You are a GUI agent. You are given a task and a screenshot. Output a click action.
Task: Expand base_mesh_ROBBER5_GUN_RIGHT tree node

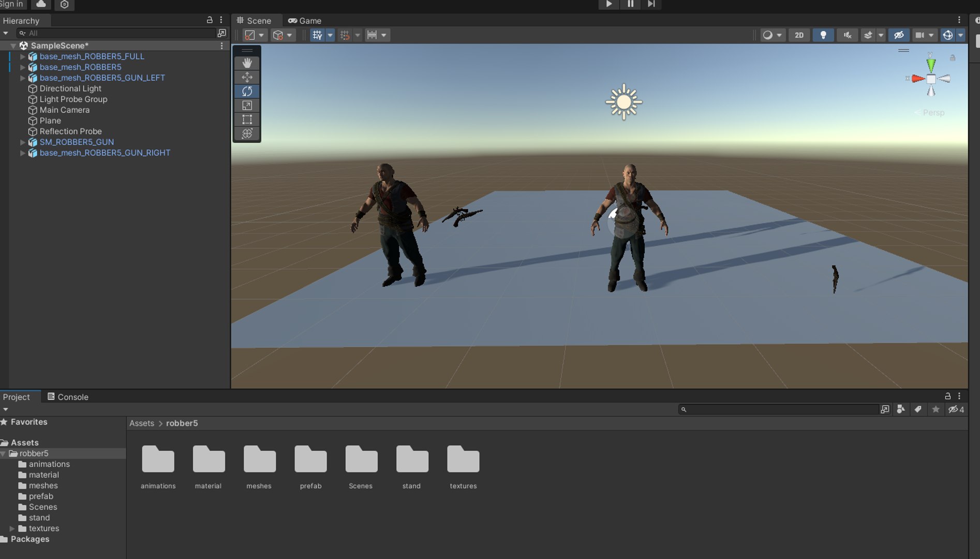(x=22, y=153)
